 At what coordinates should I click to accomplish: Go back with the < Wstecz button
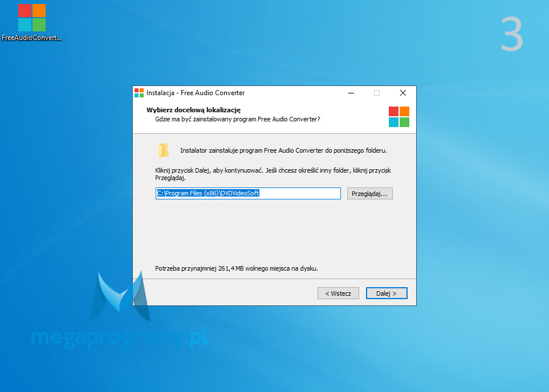[x=338, y=293]
